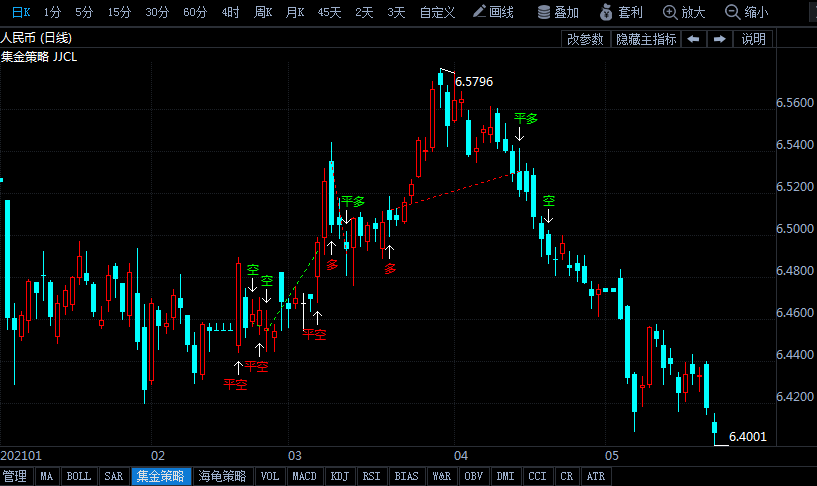Open the 管理 indicator management menu
817x486 pixels.
15,476
